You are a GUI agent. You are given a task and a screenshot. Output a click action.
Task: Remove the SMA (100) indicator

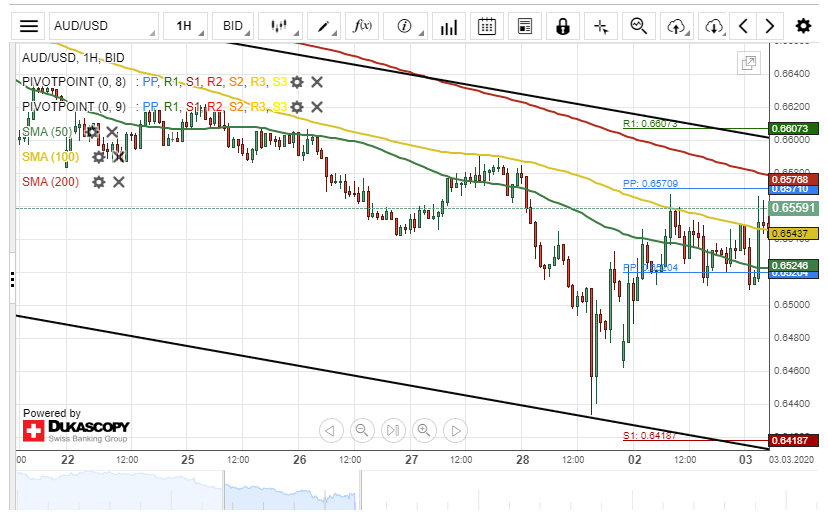[119, 157]
